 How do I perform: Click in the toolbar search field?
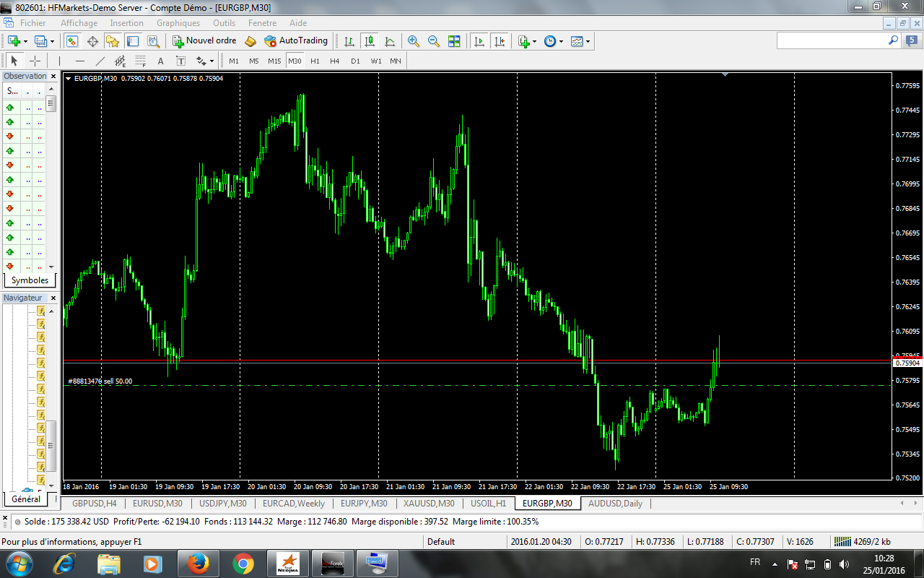tap(831, 41)
